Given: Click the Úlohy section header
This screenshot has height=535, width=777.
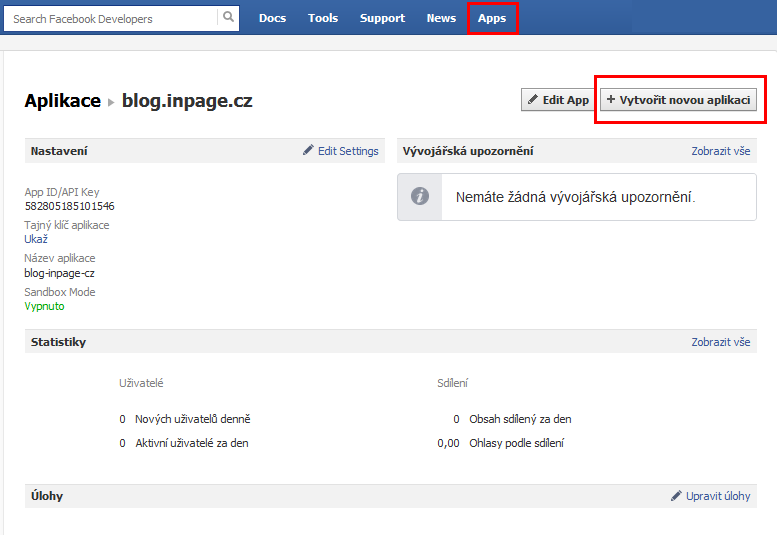Looking at the screenshot, I should click(x=47, y=496).
